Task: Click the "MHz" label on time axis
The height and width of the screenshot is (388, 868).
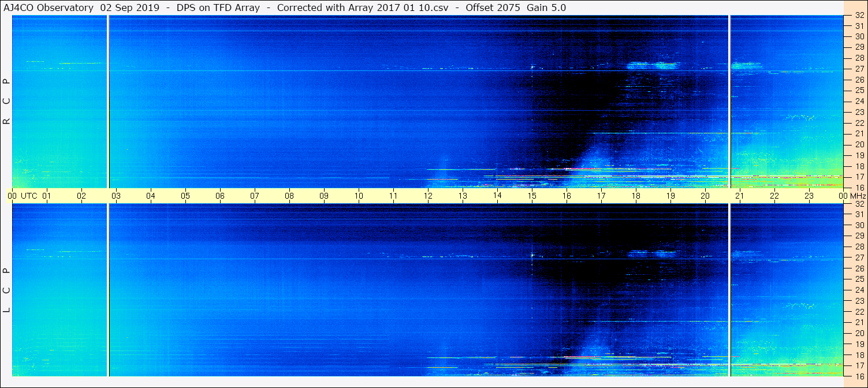Action: pyautogui.click(x=857, y=196)
